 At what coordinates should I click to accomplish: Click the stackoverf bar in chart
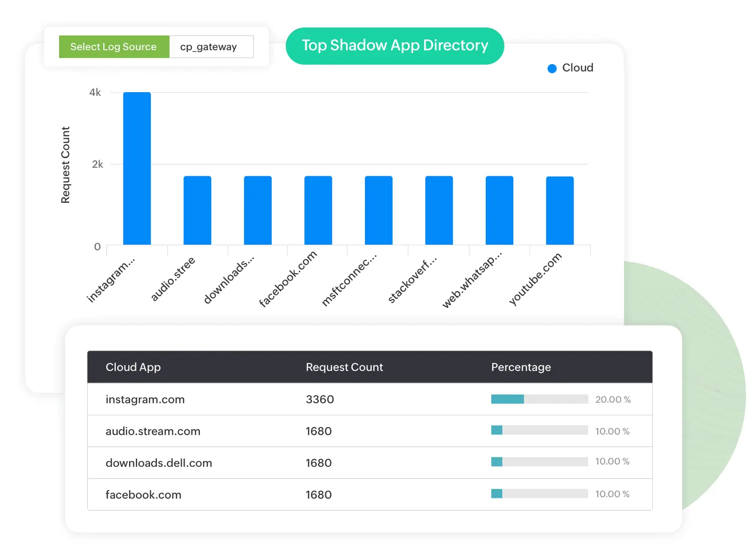point(439,210)
